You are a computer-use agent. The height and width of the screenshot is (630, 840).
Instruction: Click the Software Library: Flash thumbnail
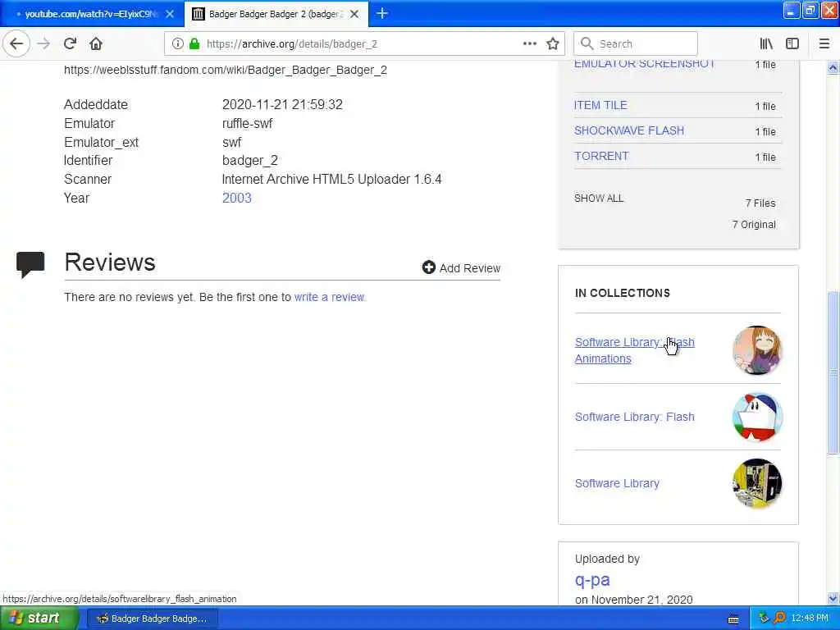[757, 417]
